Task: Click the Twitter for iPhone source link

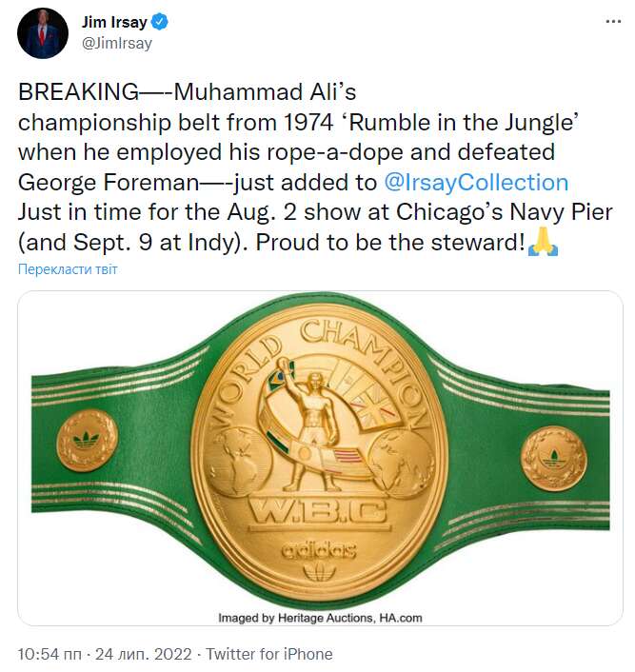Action: (x=269, y=654)
